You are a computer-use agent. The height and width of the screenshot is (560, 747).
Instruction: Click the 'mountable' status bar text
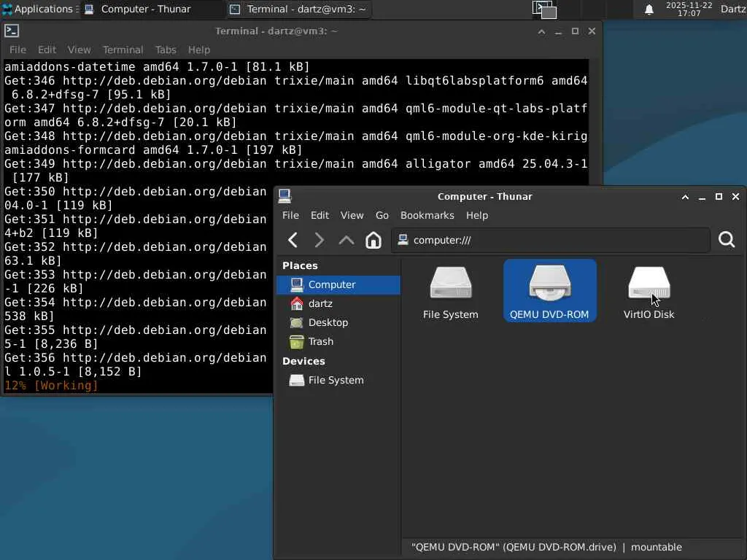click(656, 547)
